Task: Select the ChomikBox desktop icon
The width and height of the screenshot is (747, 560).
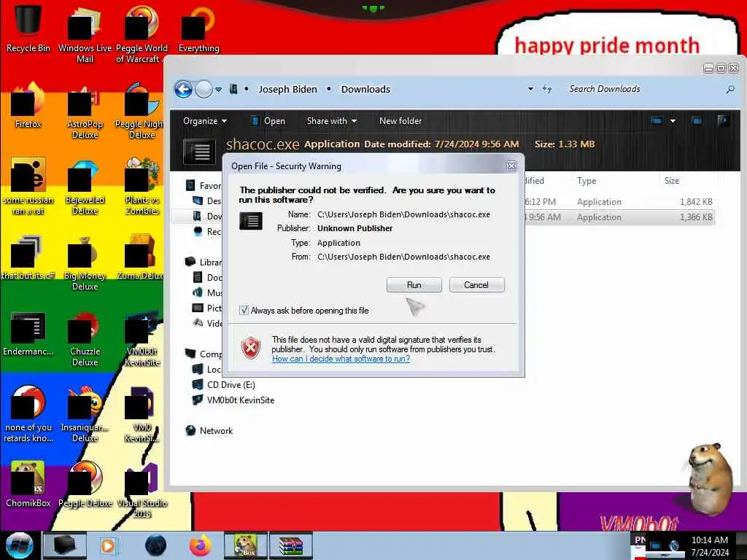Action: point(28,484)
